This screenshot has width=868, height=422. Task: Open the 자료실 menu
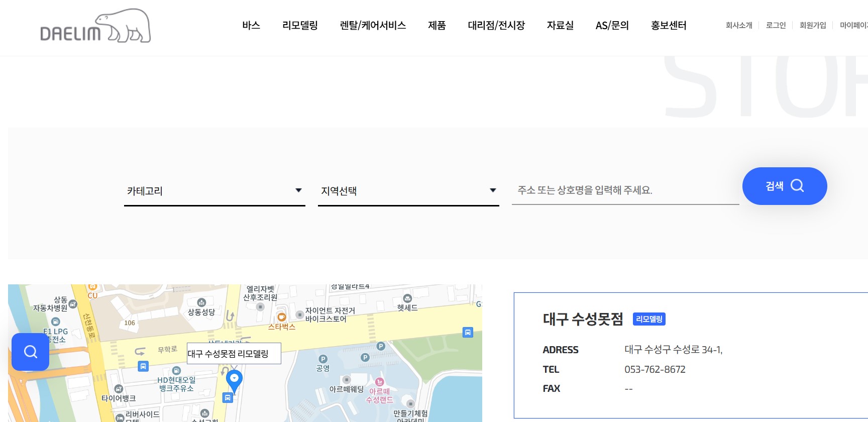tap(560, 25)
